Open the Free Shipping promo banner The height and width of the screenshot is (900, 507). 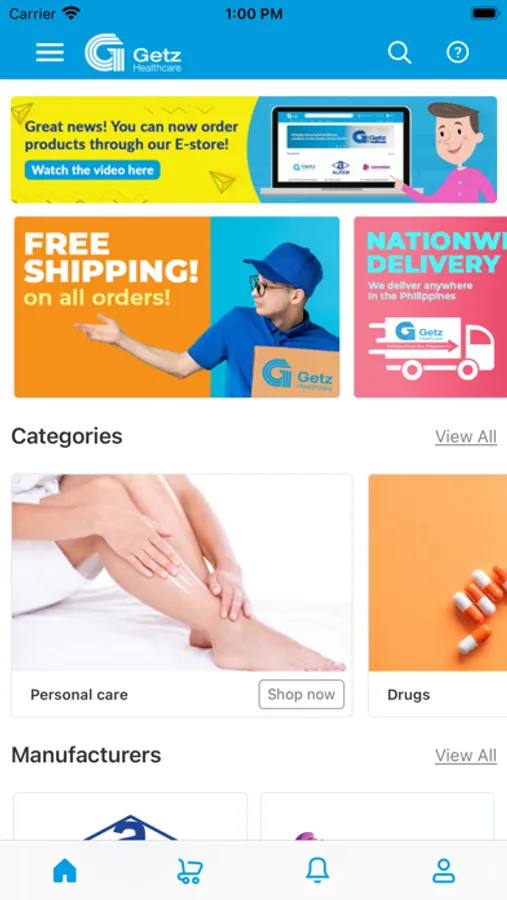click(x=177, y=307)
